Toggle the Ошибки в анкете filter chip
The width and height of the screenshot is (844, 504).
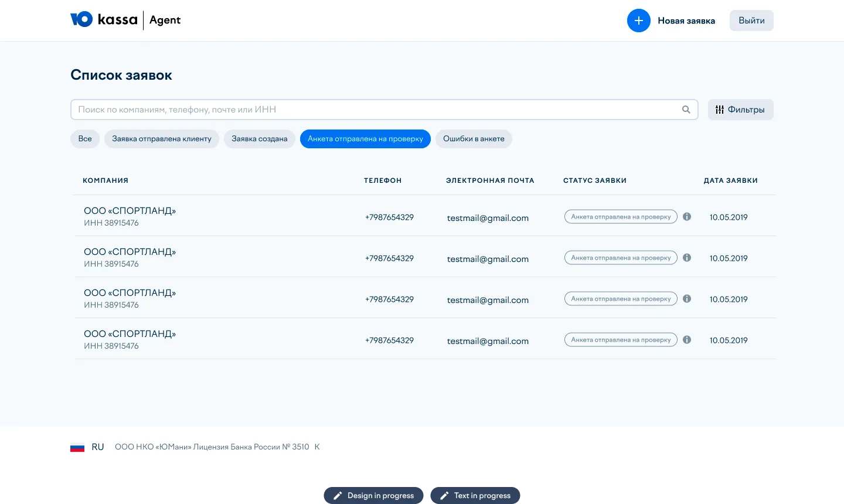click(x=474, y=139)
